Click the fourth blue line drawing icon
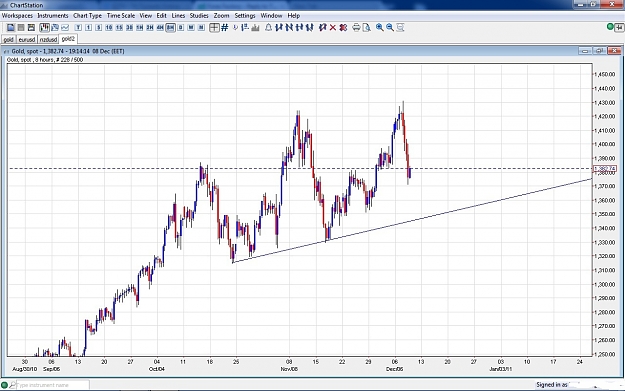625x391 pixels. (310, 28)
